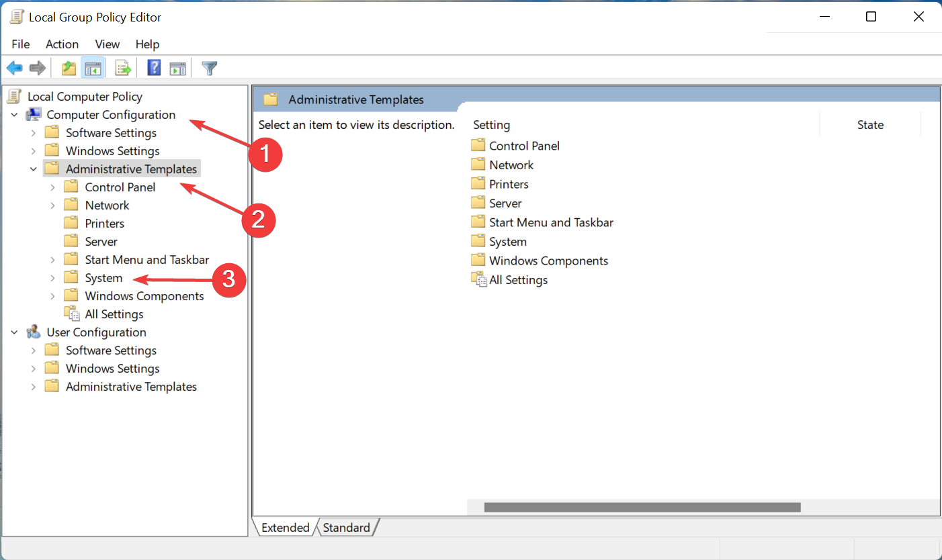The width and height of the screenshot is (942, 560).
Task: Collapse the Administrative Templates node chevron
Action: [x=34, y=169]
